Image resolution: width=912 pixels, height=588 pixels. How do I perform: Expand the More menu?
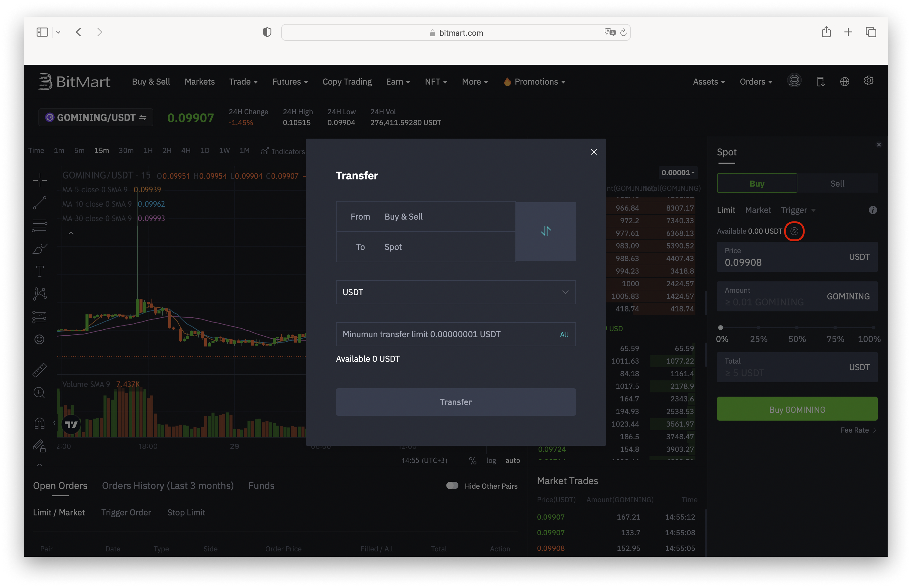click(475, 82)
